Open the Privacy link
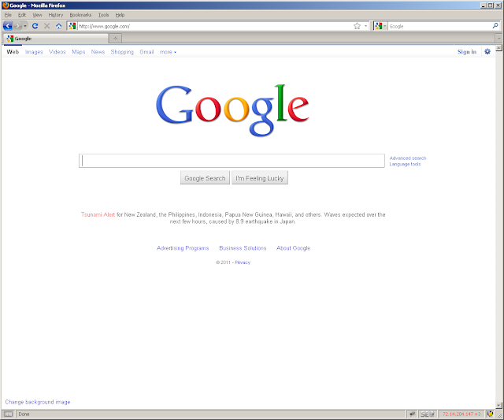This screenshot has height=420, width=504. pos(243,262)
